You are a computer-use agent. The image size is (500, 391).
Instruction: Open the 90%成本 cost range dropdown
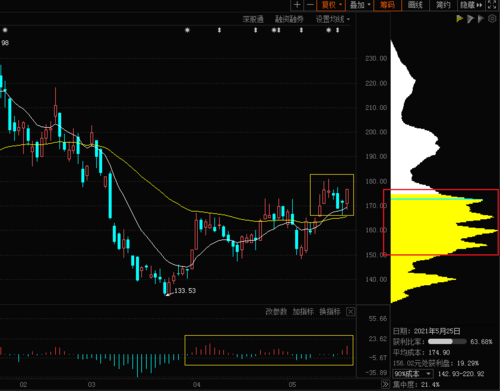(x=413, y=374)
